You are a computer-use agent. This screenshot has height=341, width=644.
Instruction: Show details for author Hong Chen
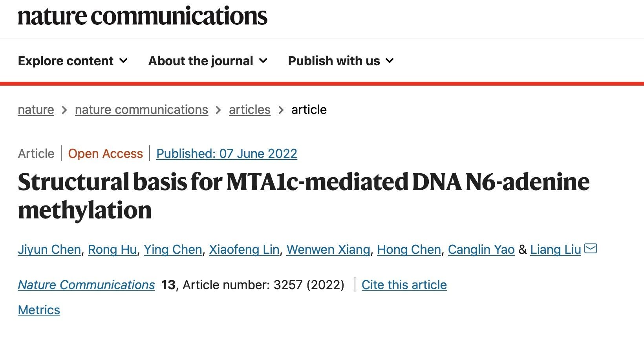click(x=409, y=249)
